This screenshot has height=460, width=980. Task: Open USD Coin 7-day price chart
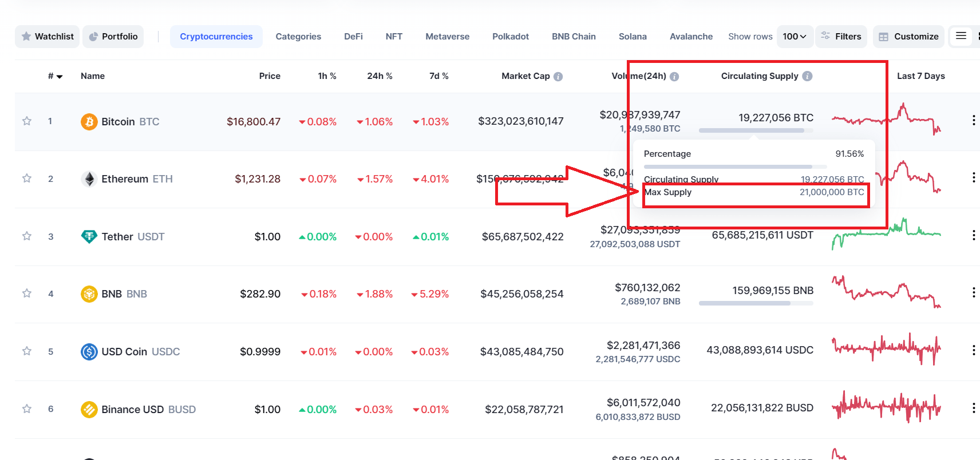886,349
